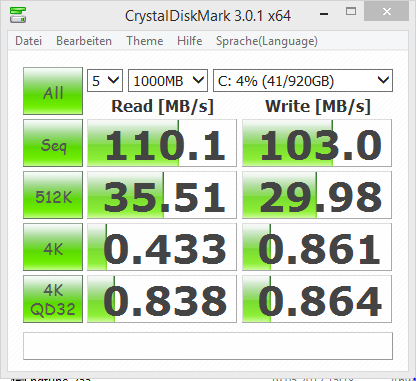Open the Sprache(Language) menu
The image size is (416, 381).
click(267, 41)
